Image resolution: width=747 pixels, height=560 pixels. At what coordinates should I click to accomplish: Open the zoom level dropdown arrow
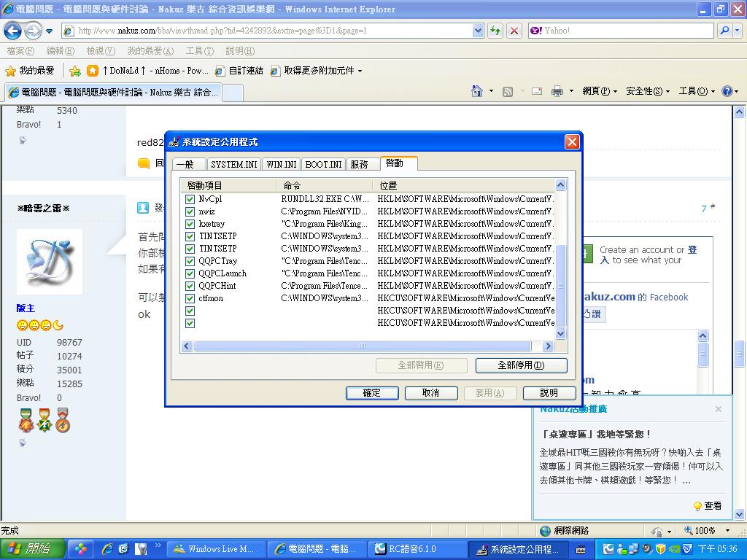point(727,531)
